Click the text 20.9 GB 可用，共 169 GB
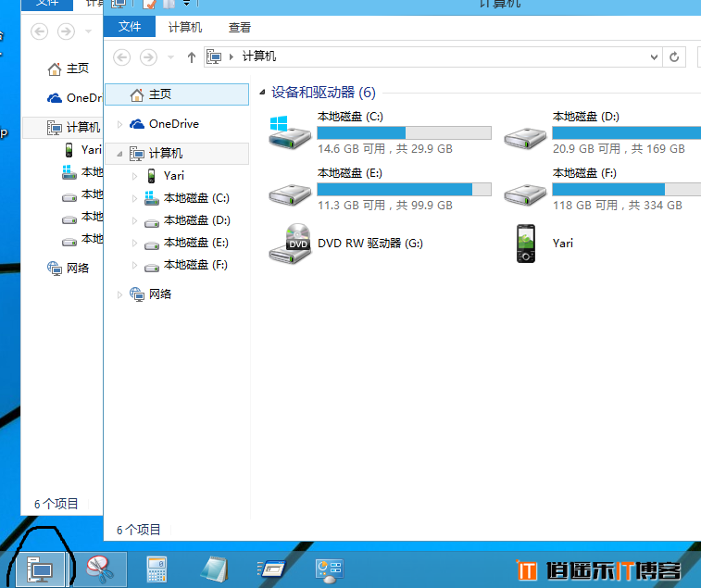The width and height of the screenshot is (701, 588). [619, 149]
